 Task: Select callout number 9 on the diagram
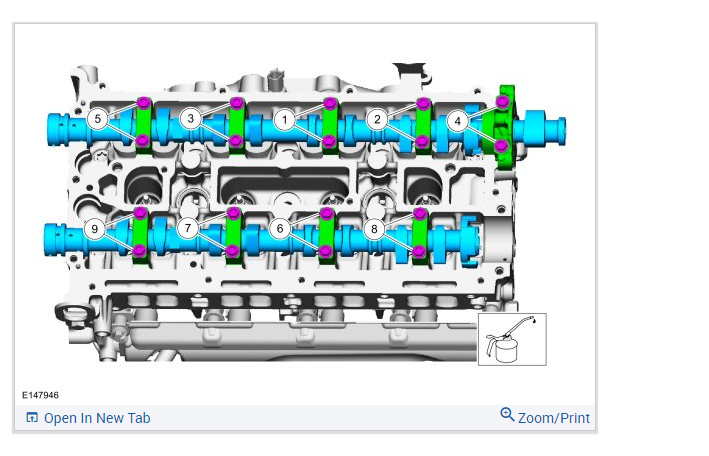[95, 229]
